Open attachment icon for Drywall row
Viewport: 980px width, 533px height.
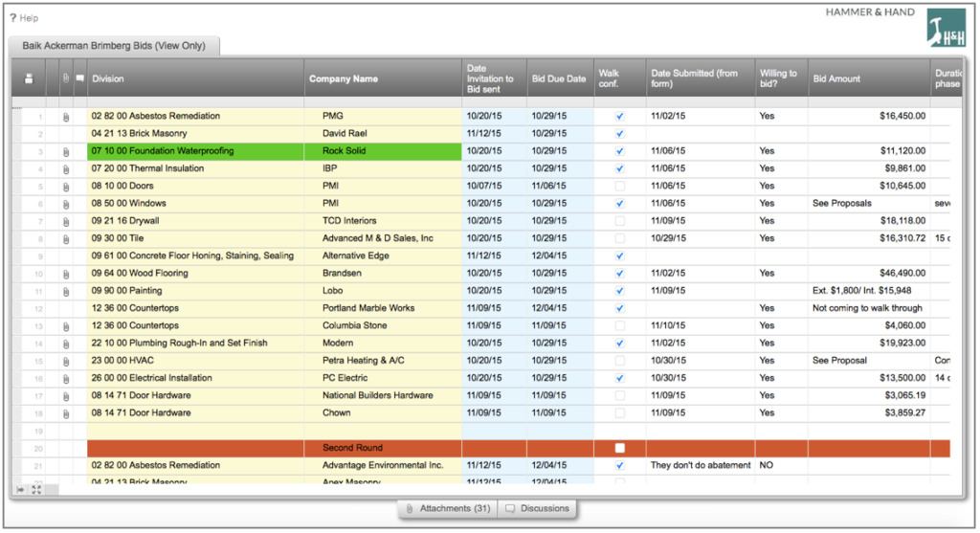pos(66,221)
